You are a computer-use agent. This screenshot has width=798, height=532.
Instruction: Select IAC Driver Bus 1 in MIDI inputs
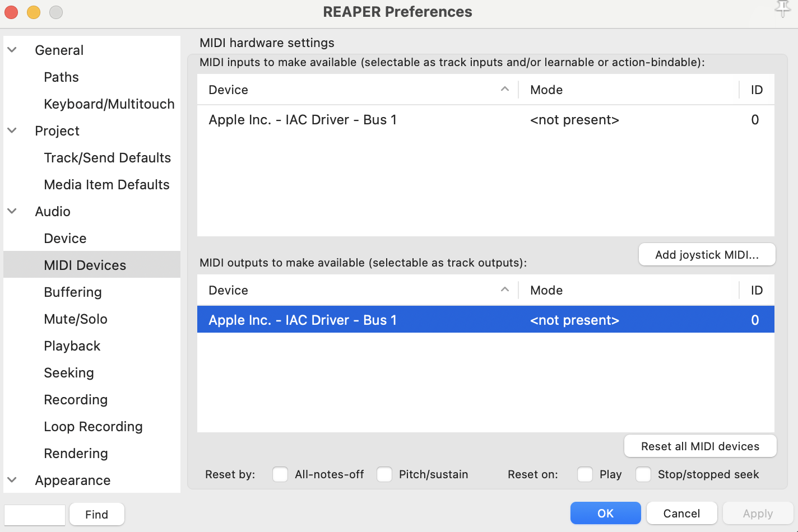tap(486, 120)
